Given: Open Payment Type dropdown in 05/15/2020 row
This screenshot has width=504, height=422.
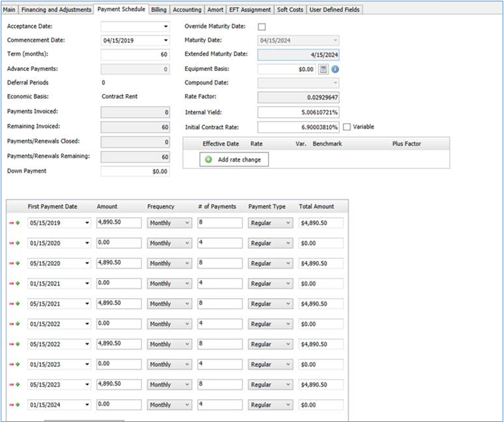Looking at the screenshot, I should click(288, 263).
